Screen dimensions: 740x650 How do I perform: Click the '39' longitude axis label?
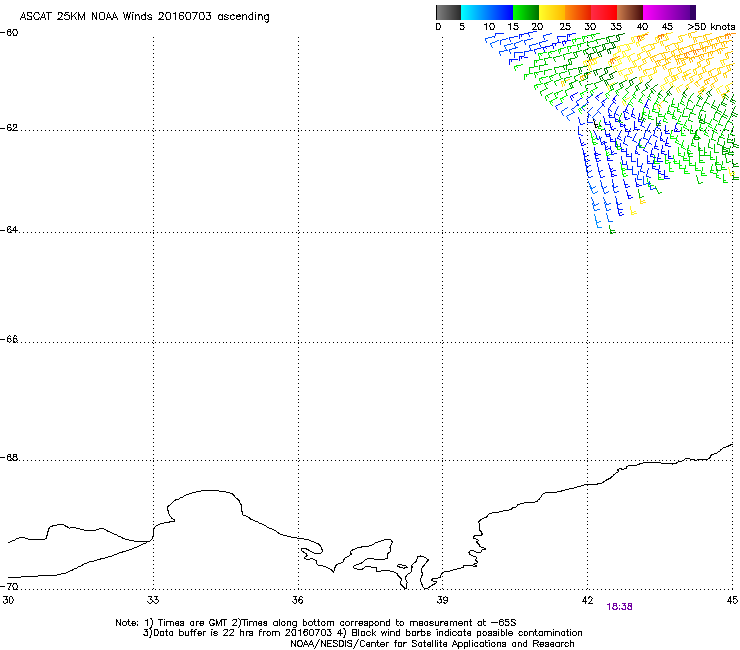442,600
